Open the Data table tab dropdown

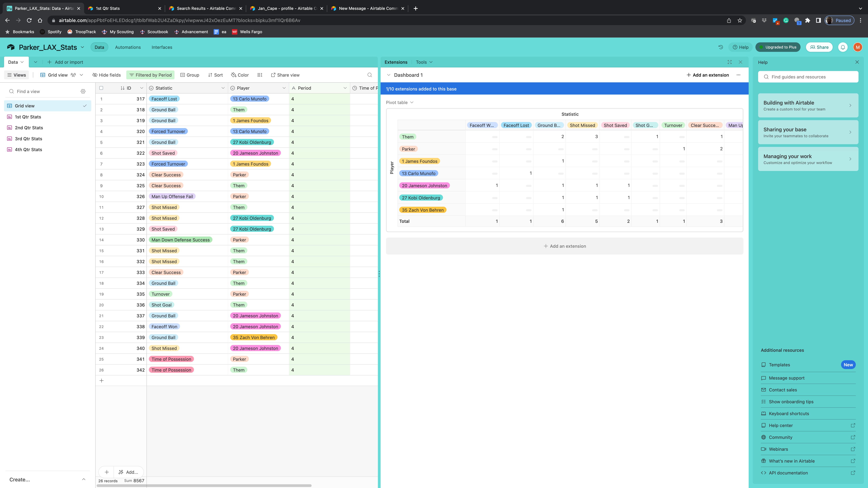pyautogui.click(x=22, y=62)
